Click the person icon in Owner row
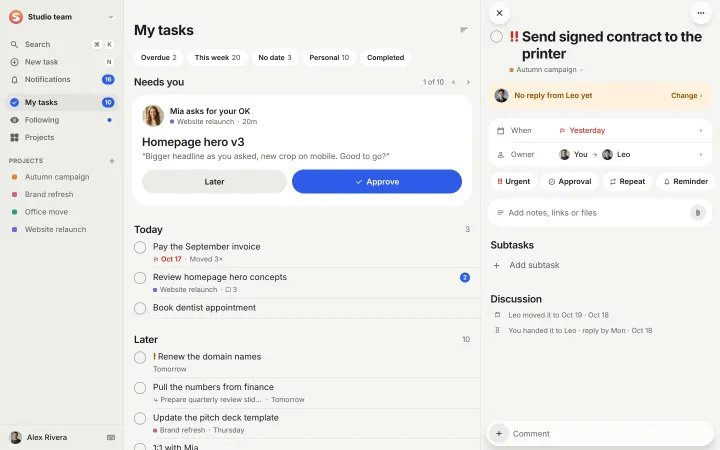The height and width of the screenshot is (450, 720). coord(501,155)
